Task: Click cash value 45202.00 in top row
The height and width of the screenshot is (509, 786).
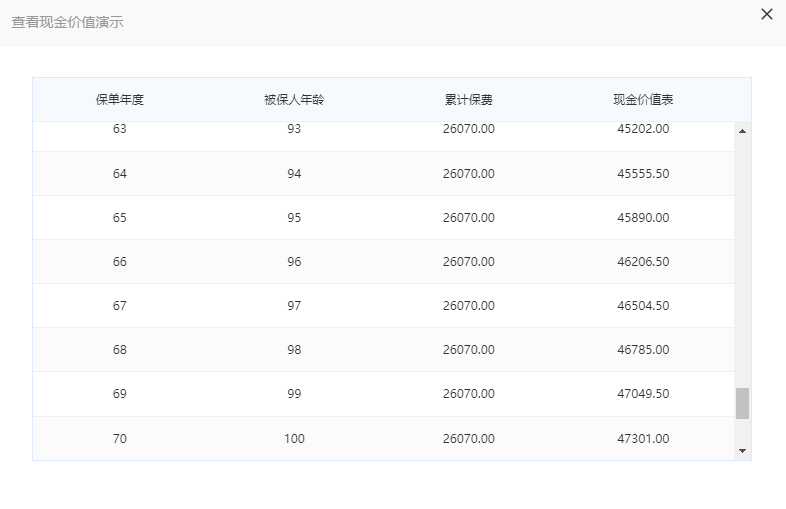Action: pos(643,129)
